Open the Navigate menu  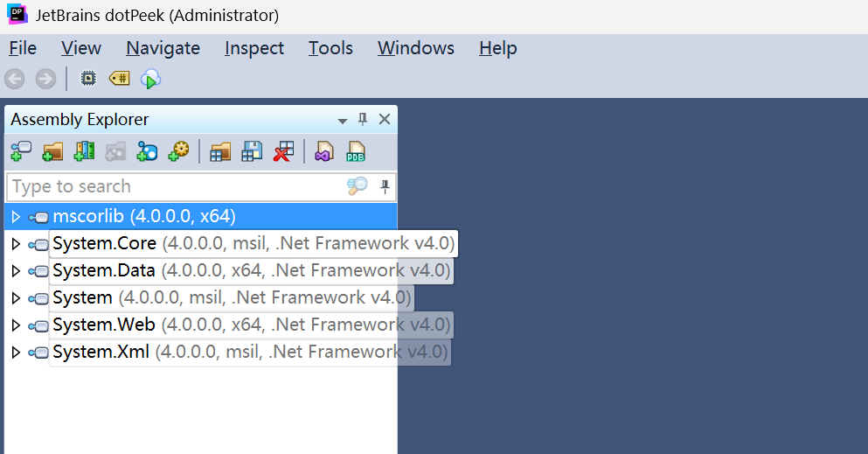(163, 48)
